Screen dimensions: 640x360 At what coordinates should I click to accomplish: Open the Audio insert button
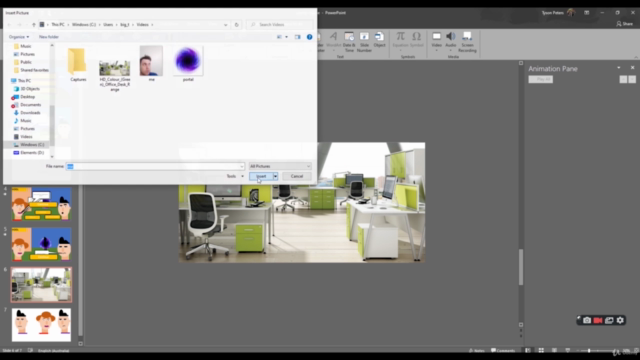(451, 41)
